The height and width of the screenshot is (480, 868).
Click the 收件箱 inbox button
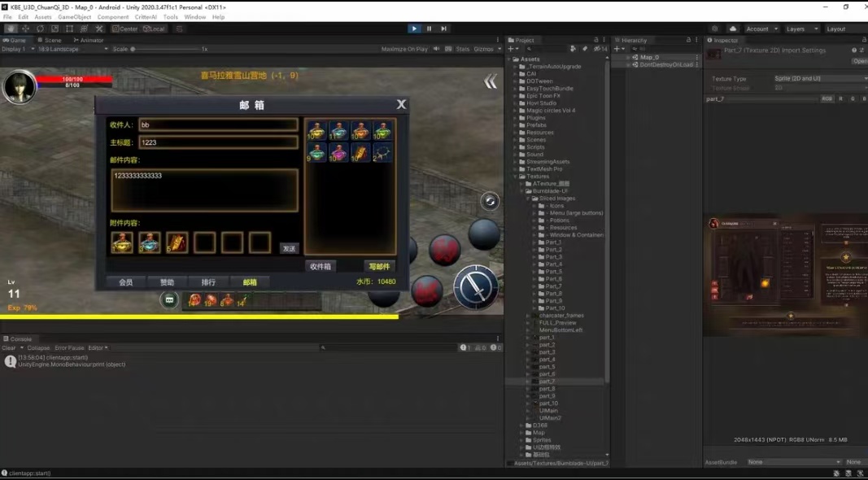pos(321,267)
